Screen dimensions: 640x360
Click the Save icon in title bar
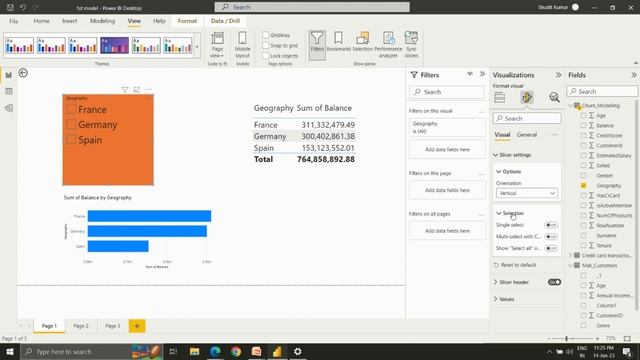pyautogui.click(x=10, y=7)
